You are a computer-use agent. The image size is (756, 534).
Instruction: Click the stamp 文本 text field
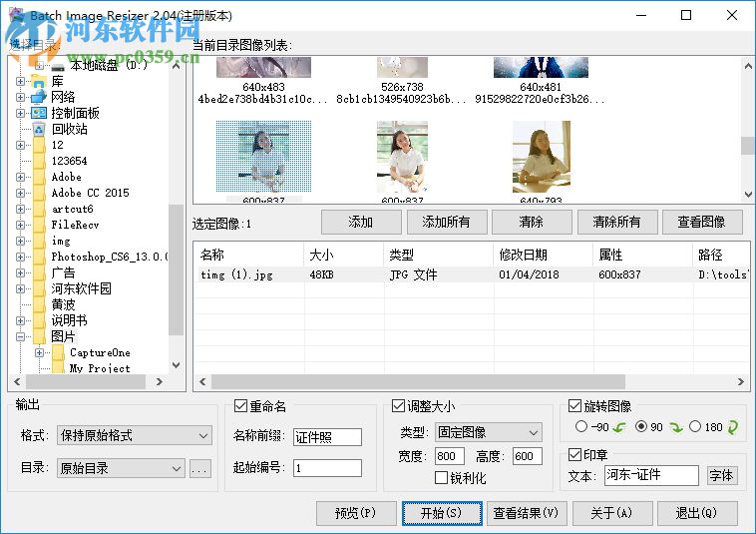[x=651, y=476]
